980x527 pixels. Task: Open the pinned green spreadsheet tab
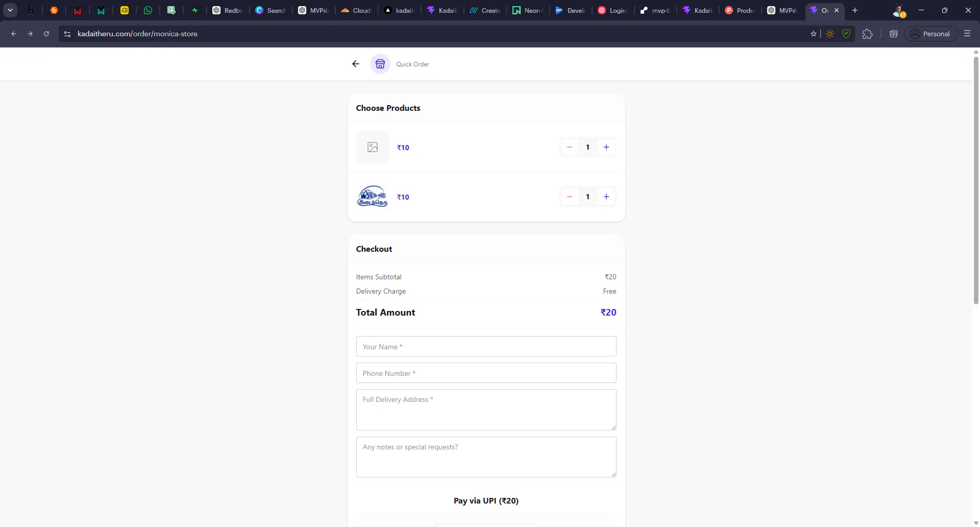[171, 10]
